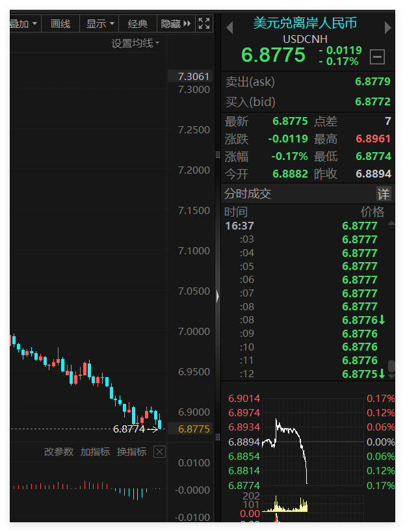Open the 显示 display dropdown
Viewport: 405px width, 532px height.
(x=100, y=24)
